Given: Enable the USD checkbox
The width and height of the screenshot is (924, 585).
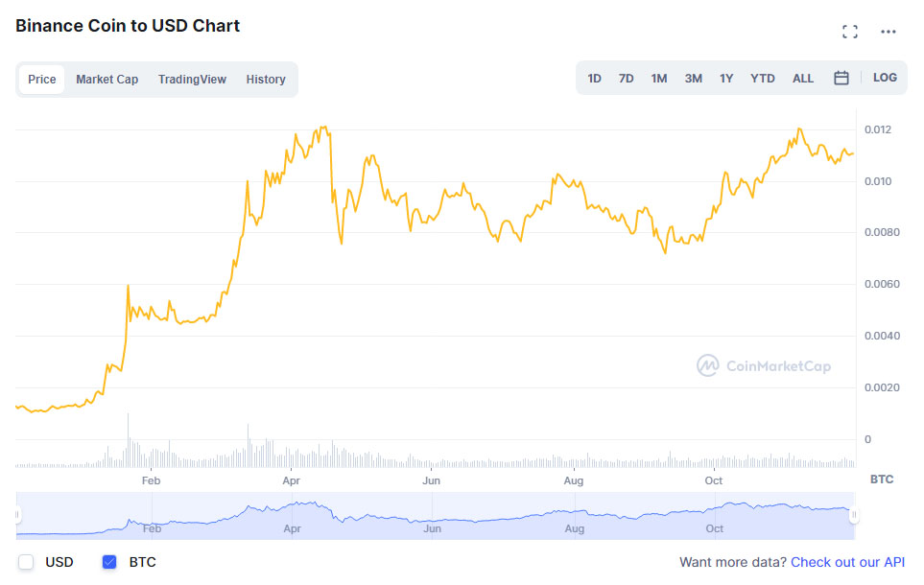Looking at the screenshot, I should [x=26, y=562].
